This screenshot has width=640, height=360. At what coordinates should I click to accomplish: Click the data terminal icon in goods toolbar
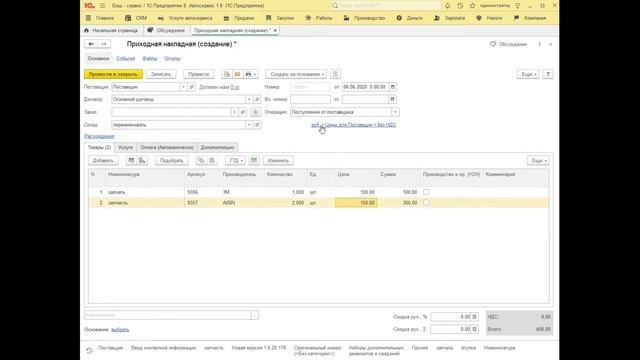click(x=142, y=160)
